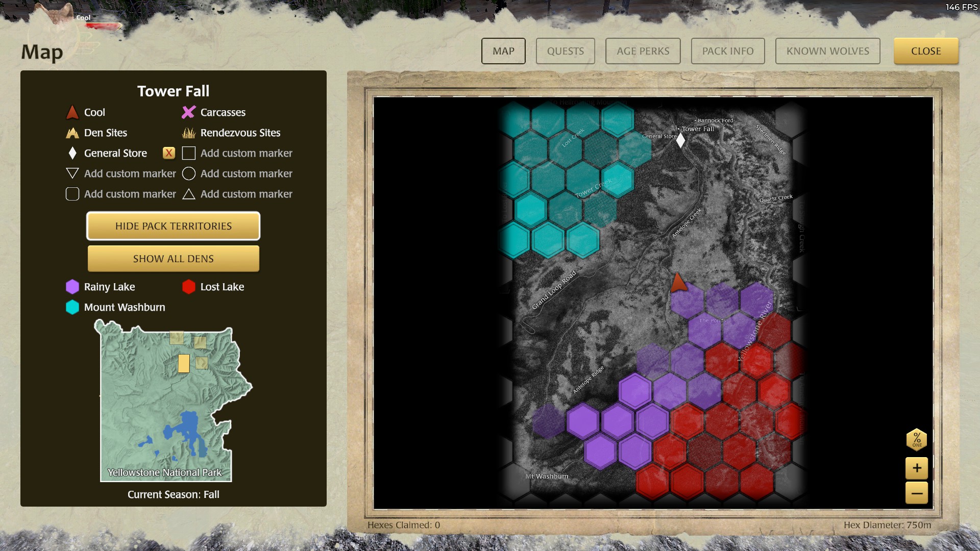Screen dimensions: 980x551
Task: Click the Carcasses legend label
Action: point(223,112)
